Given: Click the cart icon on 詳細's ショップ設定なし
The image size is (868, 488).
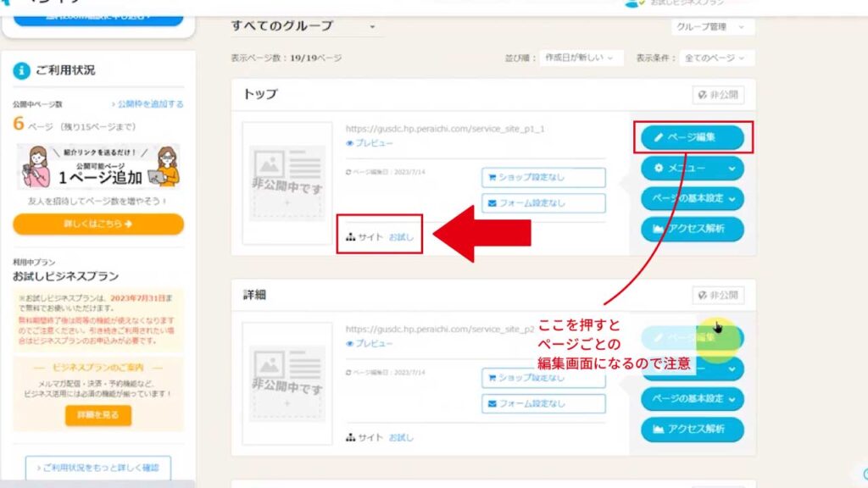Looking at the screenshot, I should 492,378.
